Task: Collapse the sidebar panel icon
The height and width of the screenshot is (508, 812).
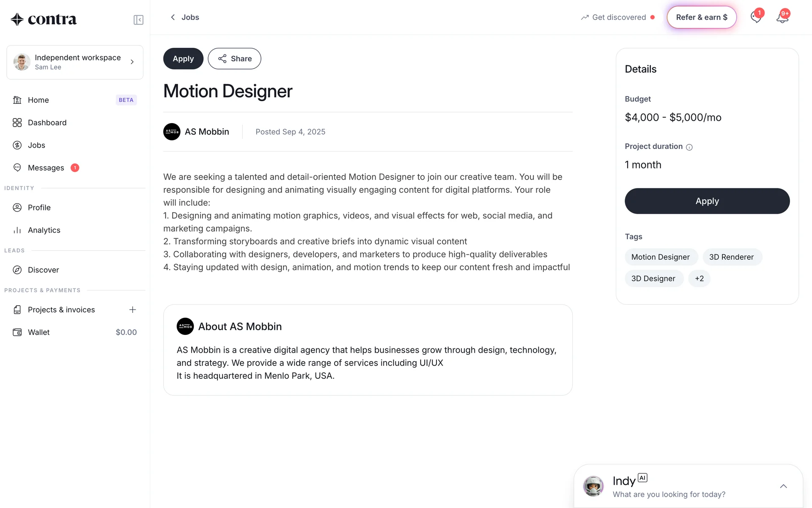Action: coord(138,20)
